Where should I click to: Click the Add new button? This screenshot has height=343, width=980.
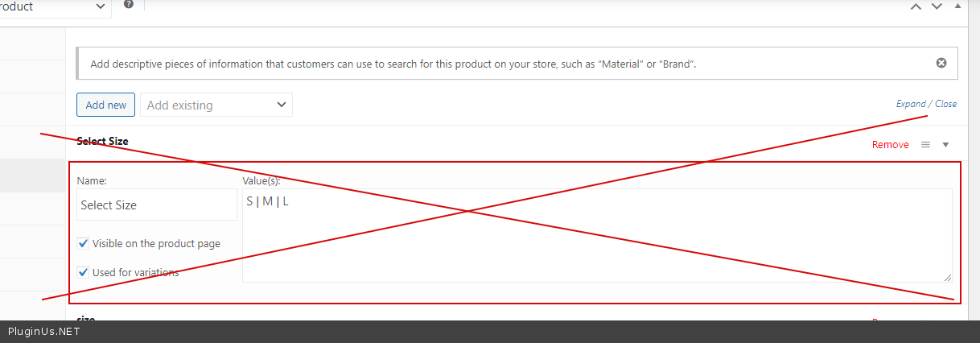pos(105,105)
